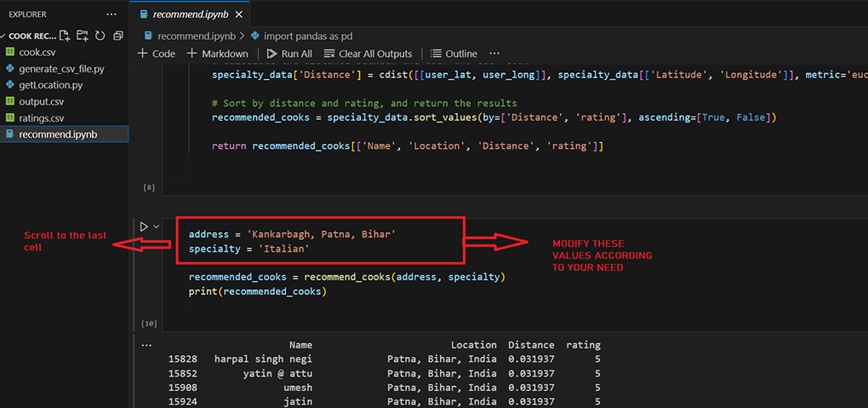Click the sort_values code line
This screenshot has height=408, width=868.
coord(494,118)
